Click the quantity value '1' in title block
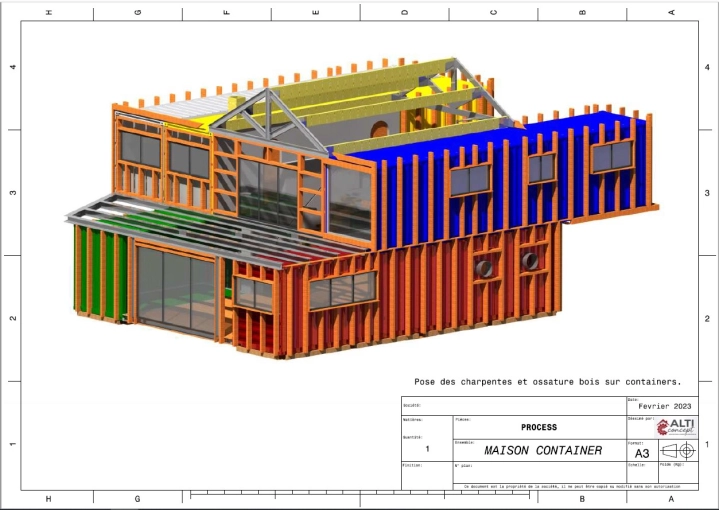Image resolution: width=719 pixels, height=510 pixels. (427, 449)
